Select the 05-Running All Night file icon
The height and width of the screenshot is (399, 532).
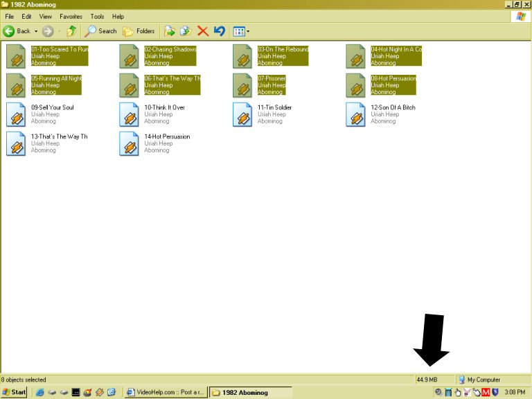click(16, 85)
